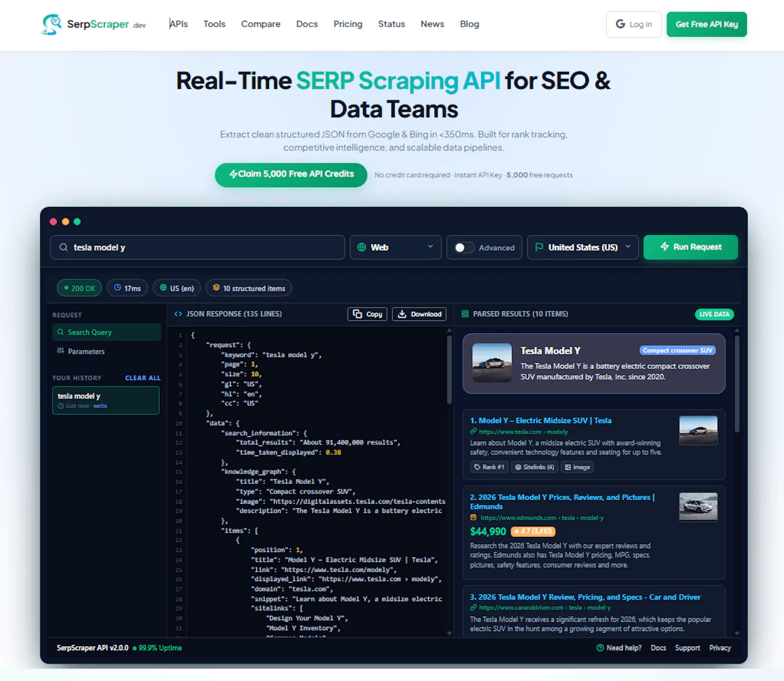This screenshot has width=784, height=681.
Task: Click the parsed results vertical scrollbar
Action: tap(737, 384)
